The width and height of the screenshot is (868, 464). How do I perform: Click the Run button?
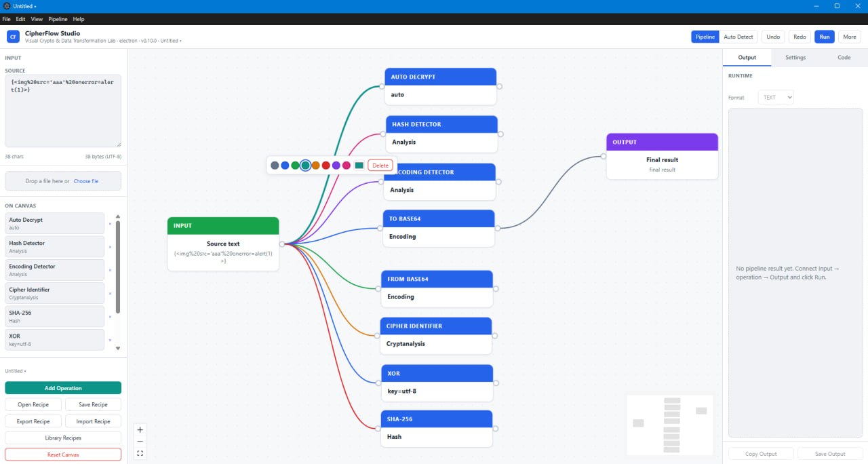(825, 37)
